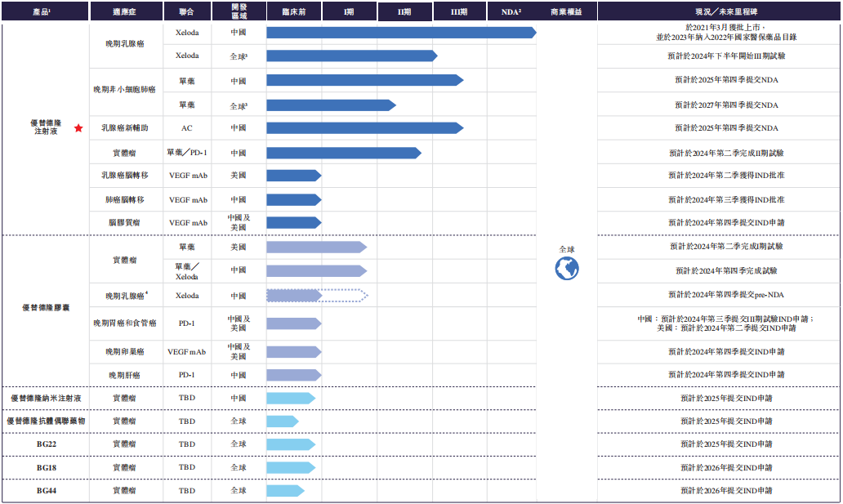Click milestone text 預計於2024年第四季提交pre-NDA
The width and height of the screenshot is (843, 504).
(720, 295)
